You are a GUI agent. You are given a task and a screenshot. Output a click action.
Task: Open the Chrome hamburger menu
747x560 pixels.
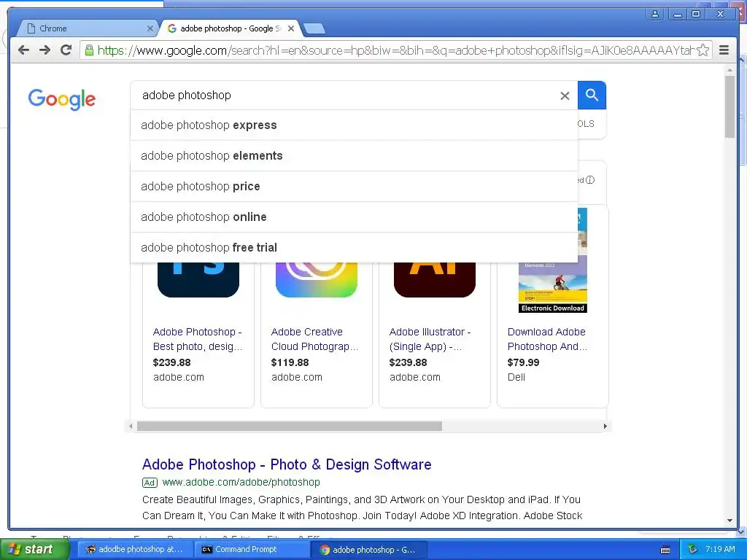click(x=724, y=50)
